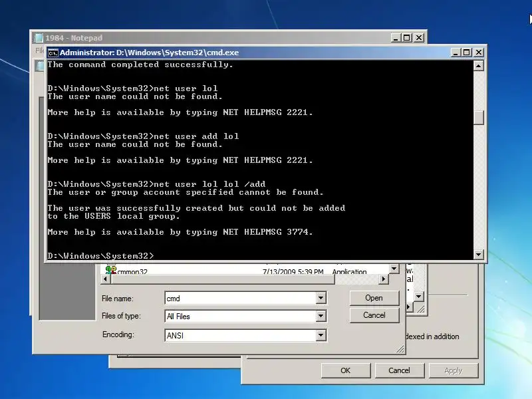This screenshot has height=399, width=532.
Task: Click the Apply button in bottom dialog
Action: pos(454,370)
